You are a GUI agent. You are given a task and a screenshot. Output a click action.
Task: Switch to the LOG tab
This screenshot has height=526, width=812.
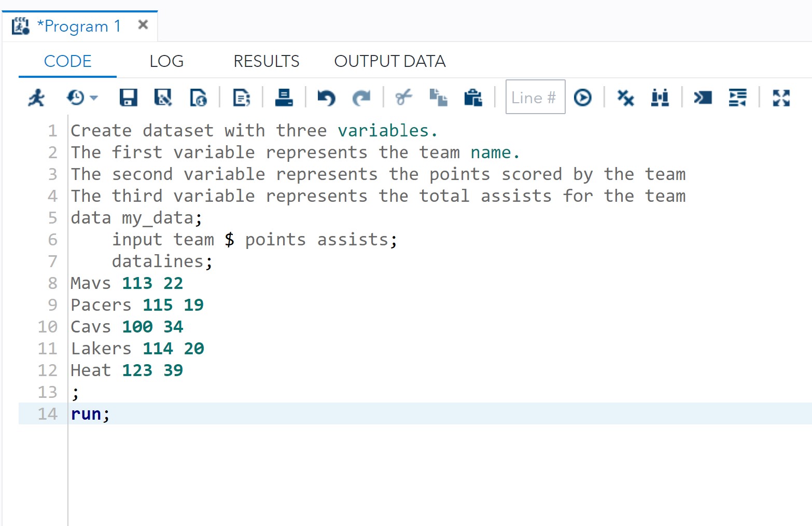click(166, 61)
